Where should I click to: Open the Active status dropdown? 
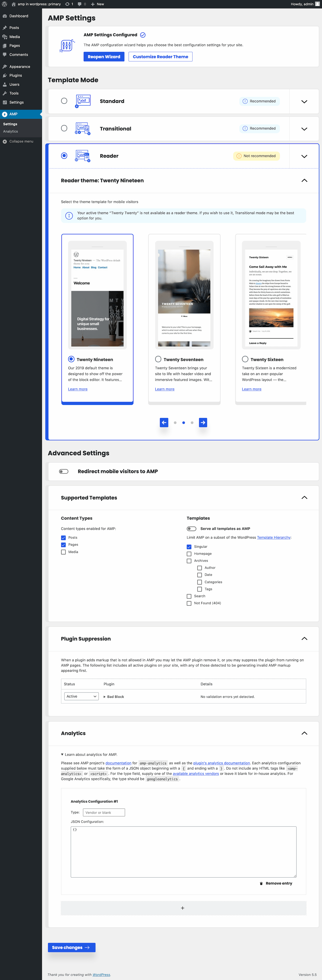point(82,697)
